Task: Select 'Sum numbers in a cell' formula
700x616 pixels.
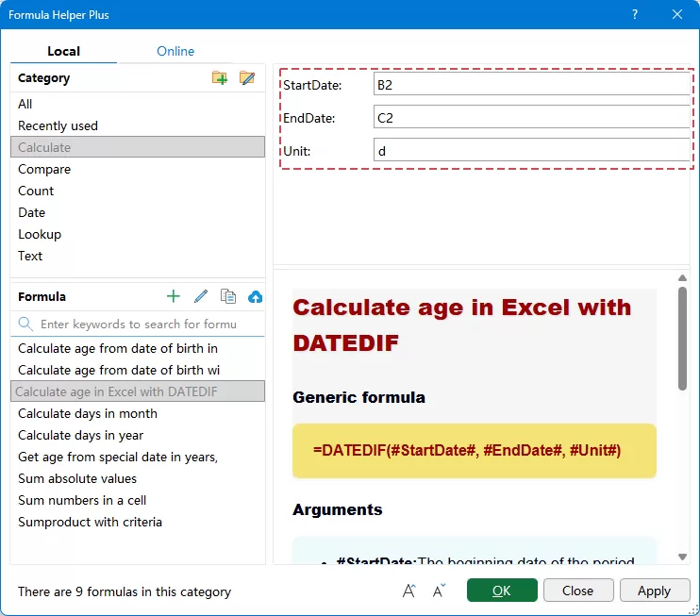Action: pyautogui.click(x=138, y=500)
